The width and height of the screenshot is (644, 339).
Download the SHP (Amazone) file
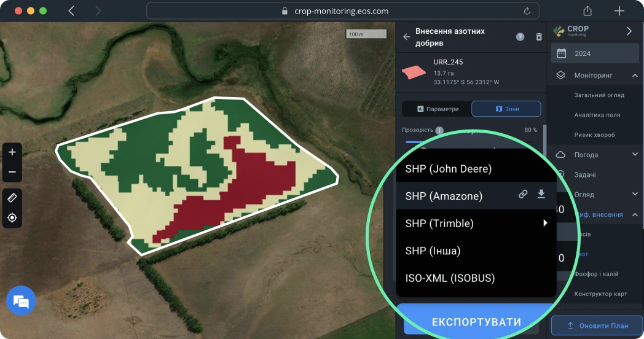(x=541, y=195)
